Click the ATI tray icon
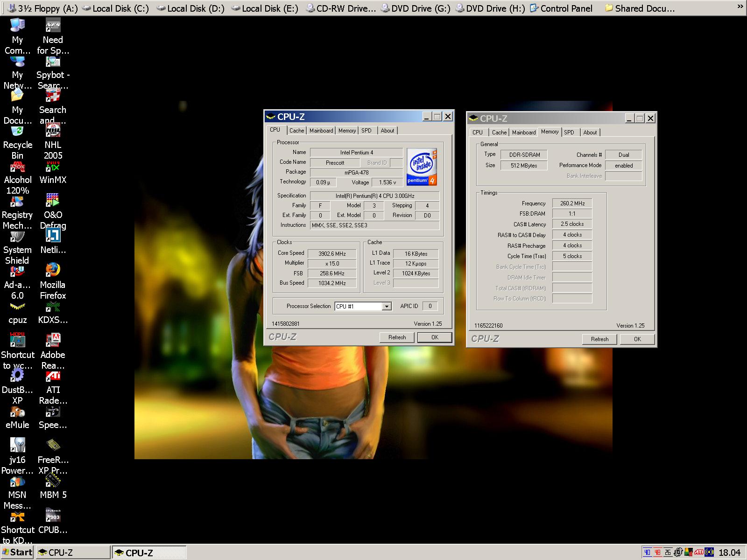Viewport: 747px width, 560px height. 699,553
